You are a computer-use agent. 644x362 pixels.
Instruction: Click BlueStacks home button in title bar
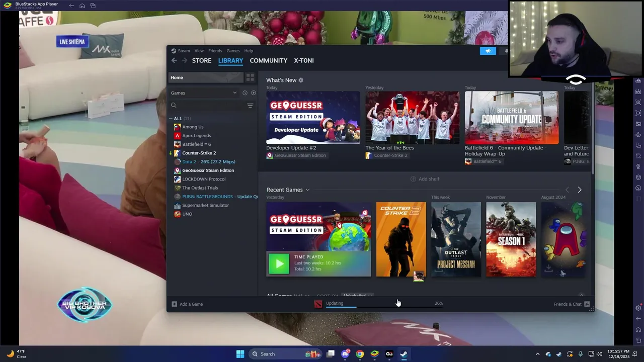click(82, 6)
